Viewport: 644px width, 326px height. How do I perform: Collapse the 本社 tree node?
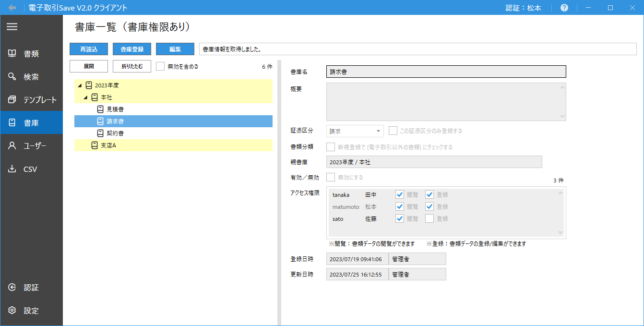pos(85,97)
